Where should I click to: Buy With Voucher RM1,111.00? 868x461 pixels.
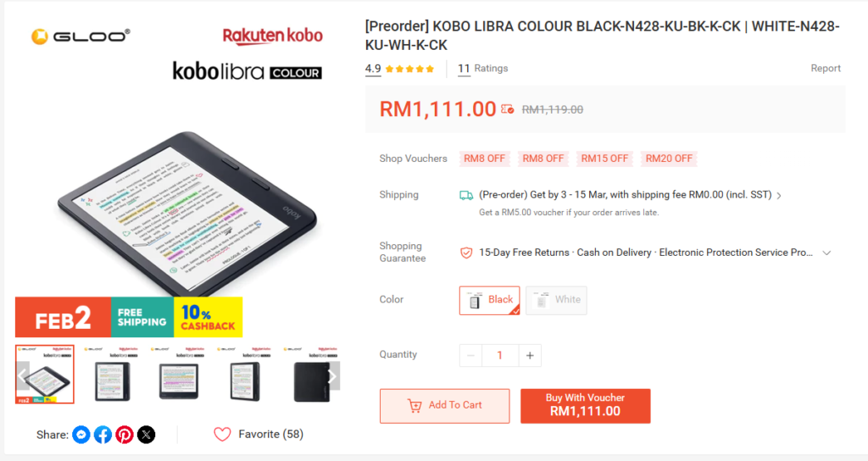pos(585,406)
